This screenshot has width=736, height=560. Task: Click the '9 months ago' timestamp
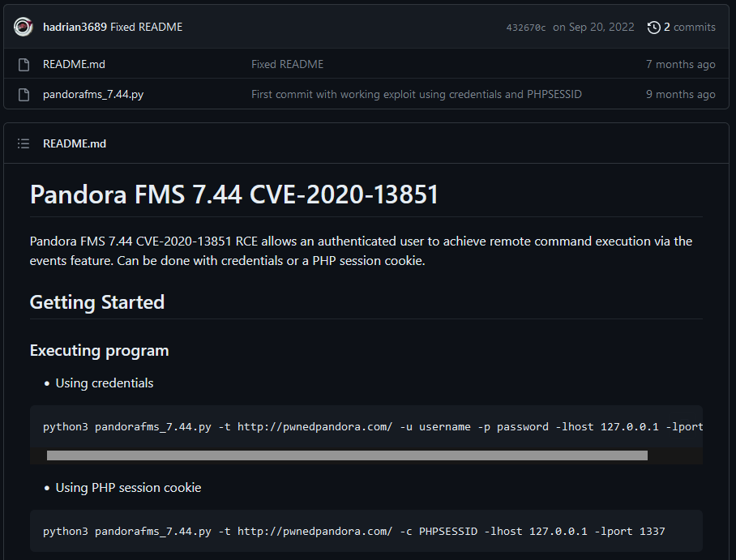point(681,94)
